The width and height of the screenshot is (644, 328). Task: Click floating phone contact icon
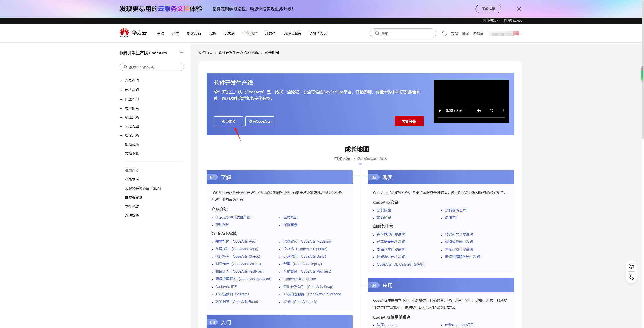point(631,277)
